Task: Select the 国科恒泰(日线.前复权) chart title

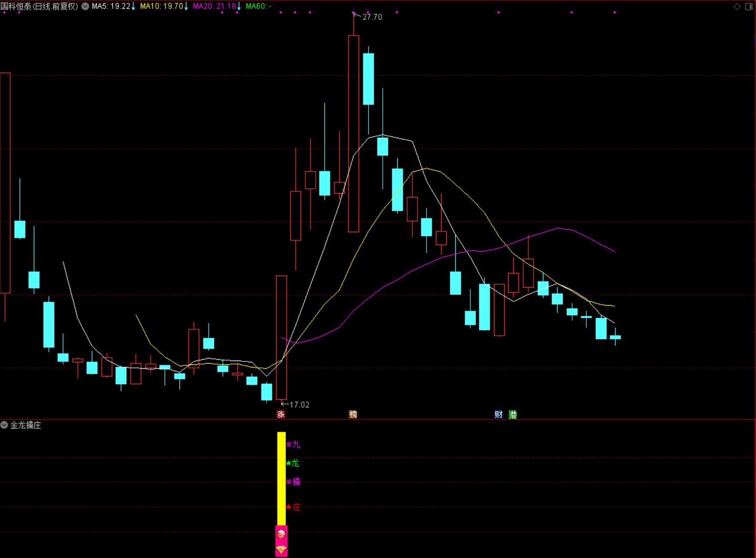Action: tap(40, 6)
